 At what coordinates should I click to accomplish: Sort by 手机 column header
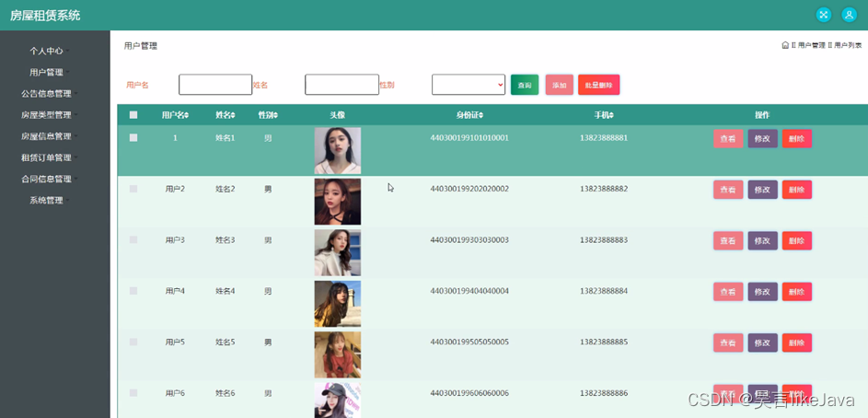(x=604, y=115)
